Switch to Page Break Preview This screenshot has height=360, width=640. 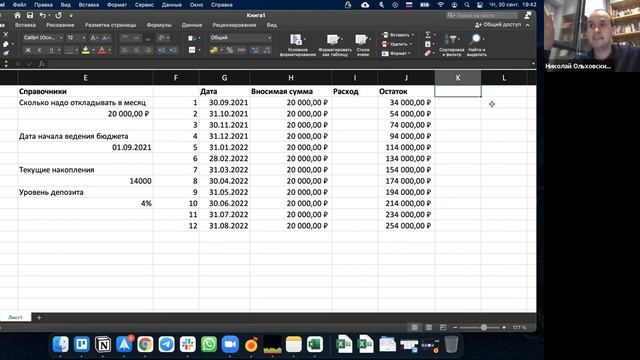[x=443, y=327]
